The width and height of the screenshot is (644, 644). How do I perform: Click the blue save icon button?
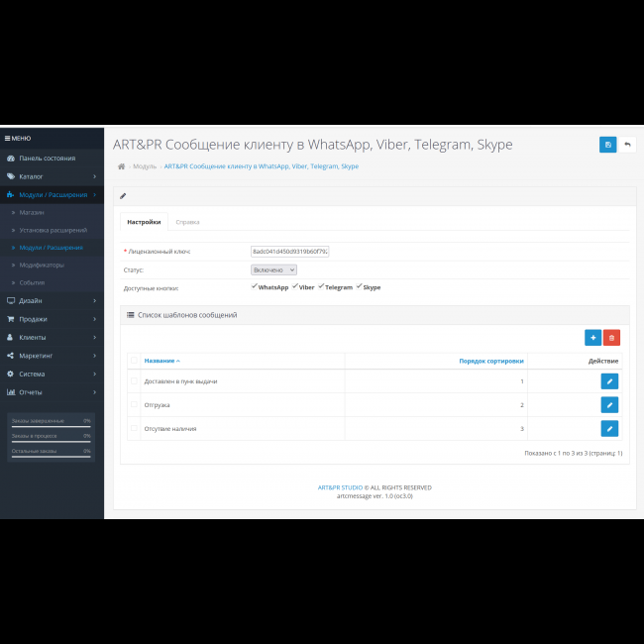point(607,145)
